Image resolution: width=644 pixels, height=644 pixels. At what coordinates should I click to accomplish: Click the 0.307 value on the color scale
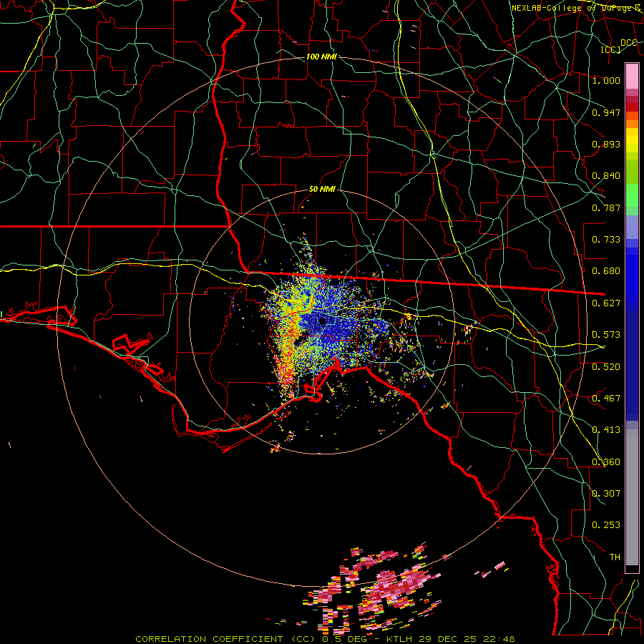coord(606,494)
